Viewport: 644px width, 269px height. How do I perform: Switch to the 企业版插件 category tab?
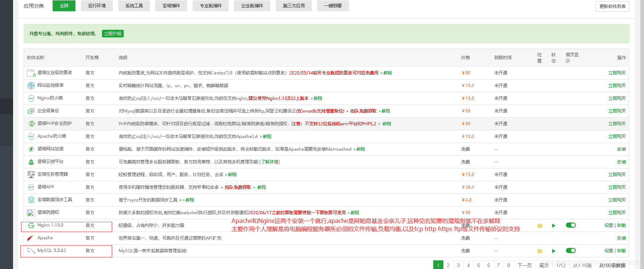pos(252,6)
